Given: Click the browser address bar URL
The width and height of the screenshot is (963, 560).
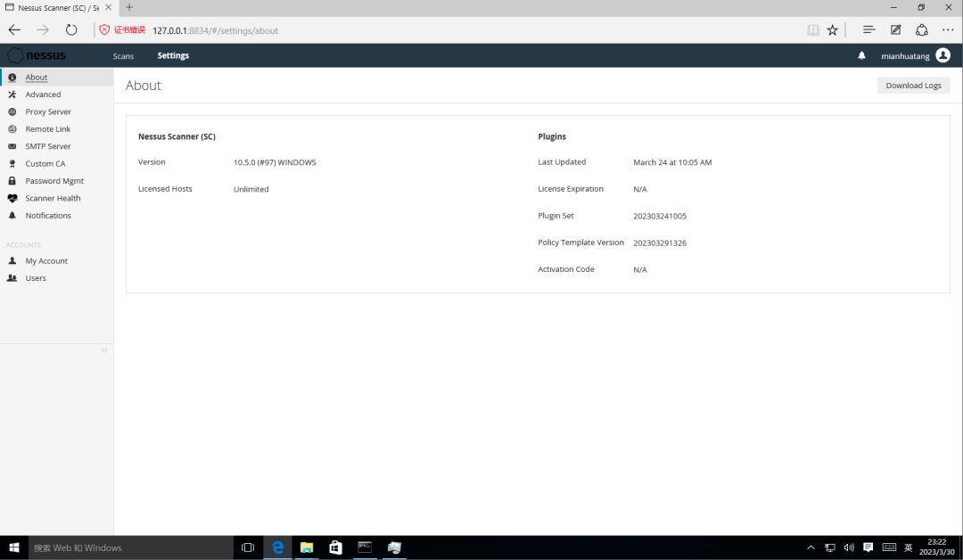Looking at the screenshot, I should point(215,30).
